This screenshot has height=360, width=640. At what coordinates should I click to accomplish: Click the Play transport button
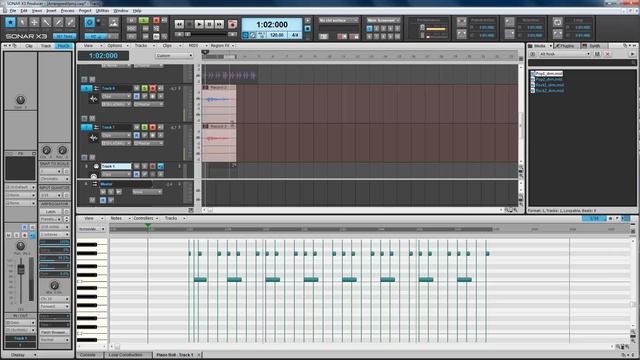(x=199, y=24)
